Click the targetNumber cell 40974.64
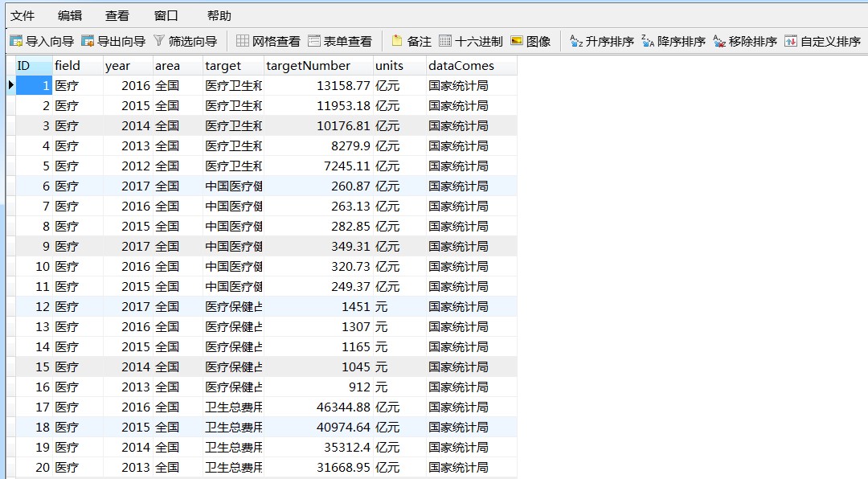 (x=319, y=427)
